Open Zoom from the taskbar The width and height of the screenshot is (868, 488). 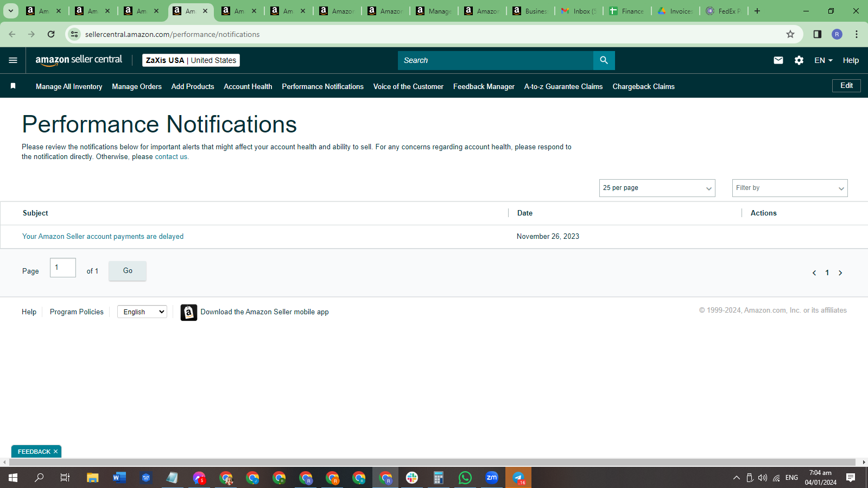click(492, 478)
